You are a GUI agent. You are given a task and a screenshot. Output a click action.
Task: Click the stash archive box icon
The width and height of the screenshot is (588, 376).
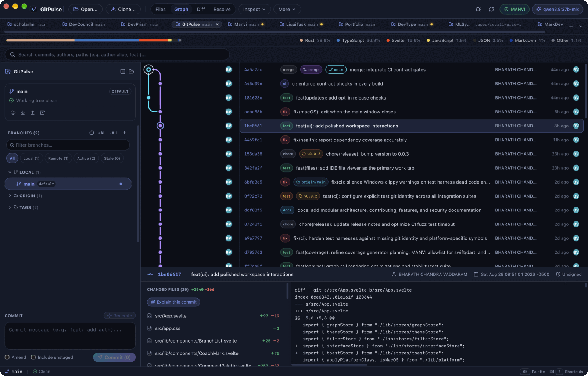click(x=42, y=113)
